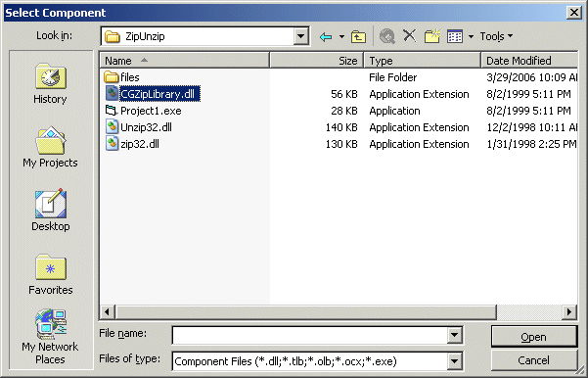The height and width of the screenshot is (378, 588).
Task: Click the horizontal scrollbar right arrow
Action: (569, 311)
